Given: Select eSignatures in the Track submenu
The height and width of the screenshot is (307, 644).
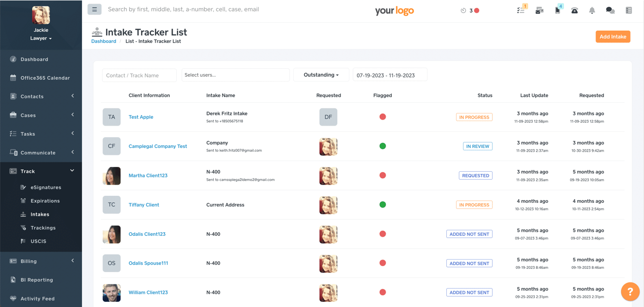Looking at the screenshot, I should tap(46, 187).
